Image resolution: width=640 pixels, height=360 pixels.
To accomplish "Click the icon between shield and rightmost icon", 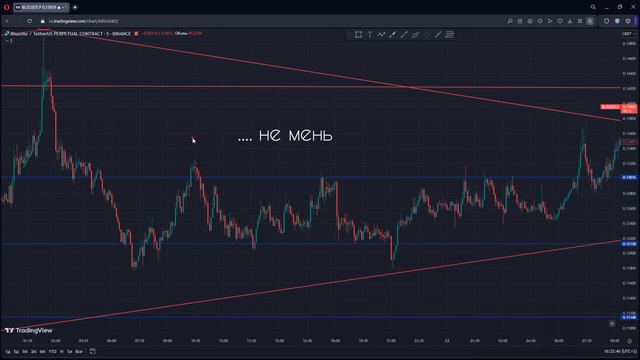I will (x=618, y=21).
